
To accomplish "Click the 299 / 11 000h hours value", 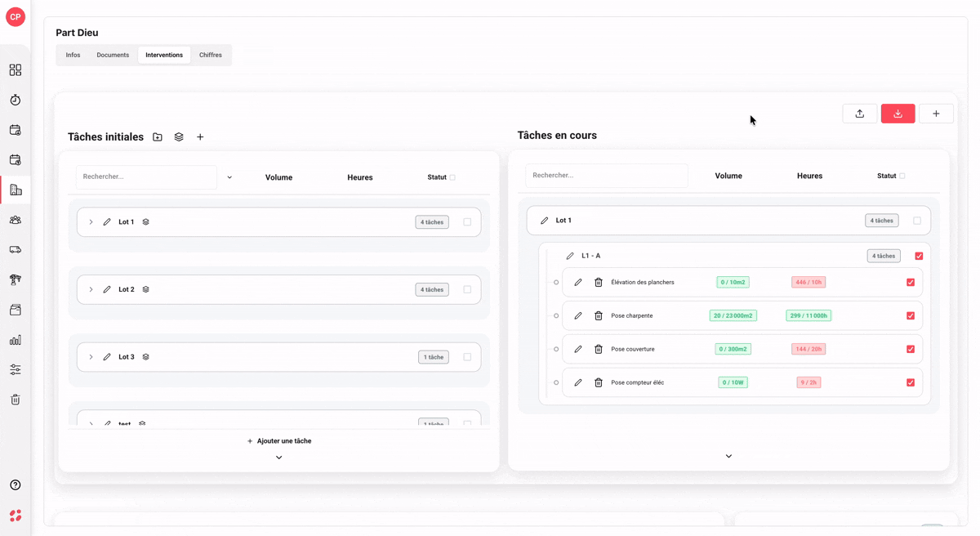I will [808, 315].
